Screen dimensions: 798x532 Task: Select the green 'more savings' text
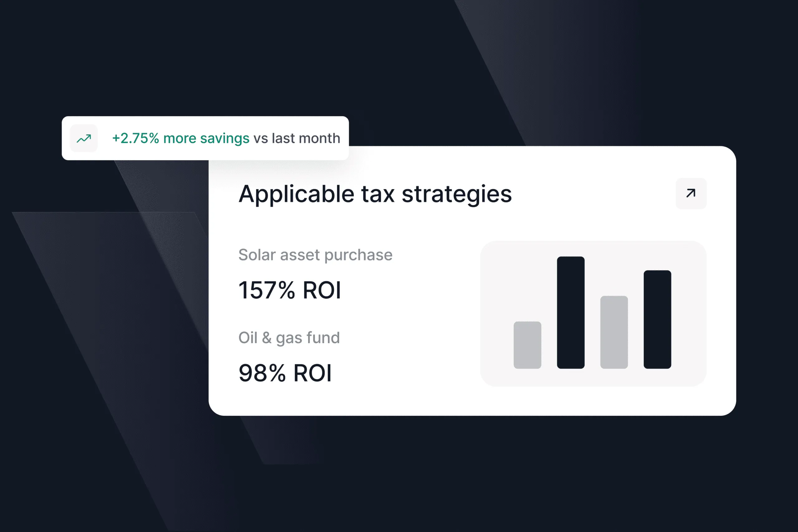click(x=206, y=138)
